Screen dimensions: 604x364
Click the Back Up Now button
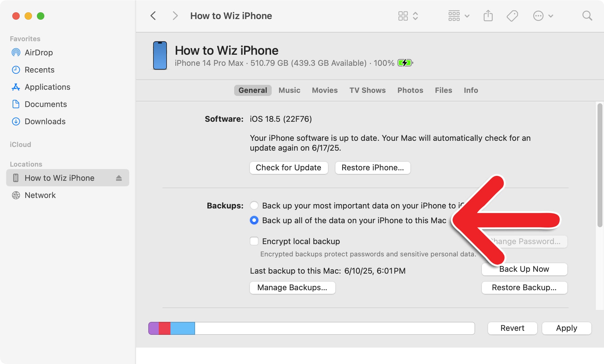(x=524, y=269)
